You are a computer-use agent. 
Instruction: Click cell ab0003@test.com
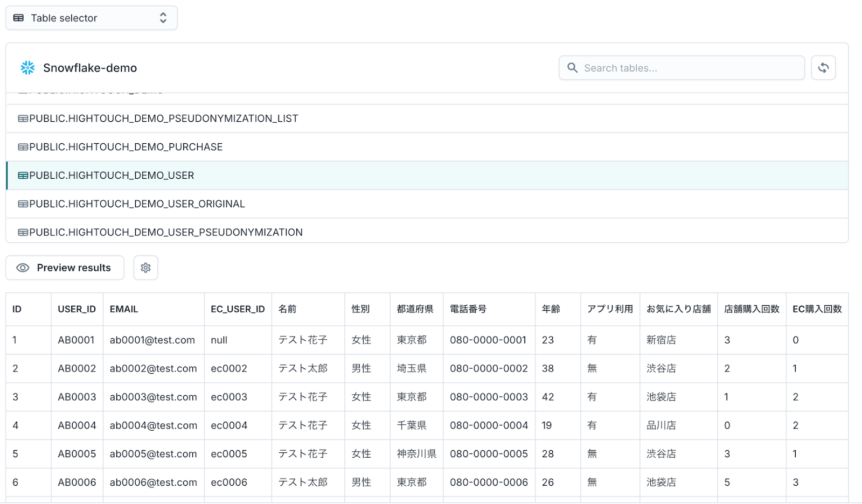(x=153, y=397)
